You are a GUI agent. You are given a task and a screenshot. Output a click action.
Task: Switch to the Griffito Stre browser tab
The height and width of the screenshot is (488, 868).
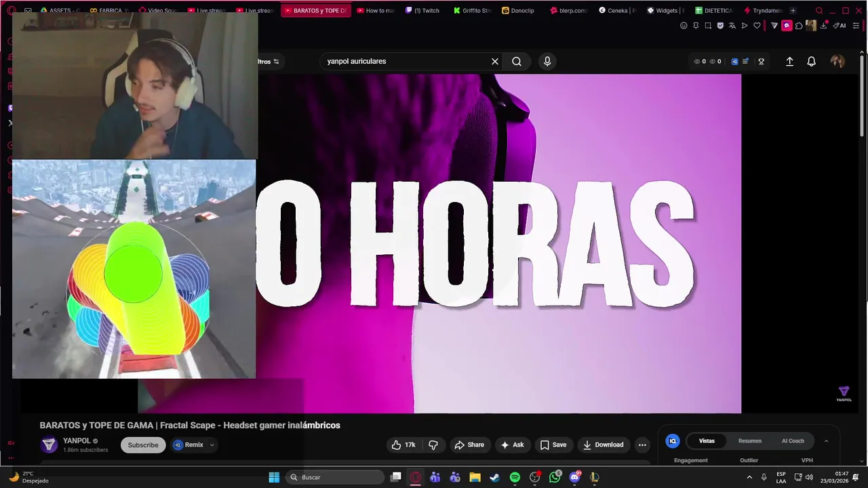472,10
